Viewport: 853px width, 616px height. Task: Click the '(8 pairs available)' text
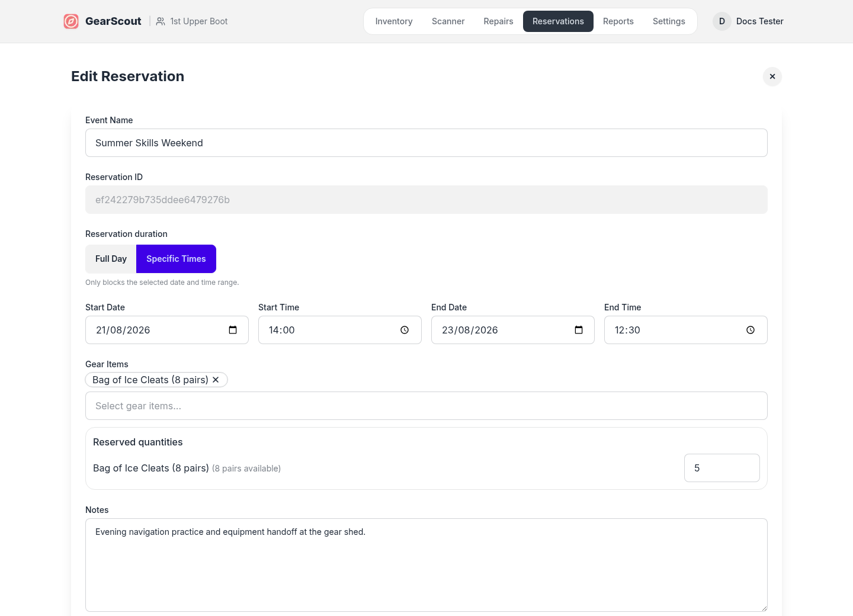[246, 469]
